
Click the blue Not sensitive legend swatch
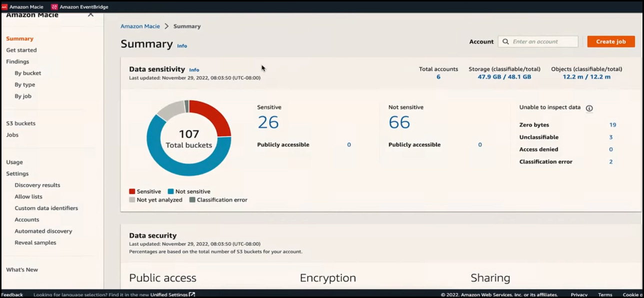click(x=170, y=191)
